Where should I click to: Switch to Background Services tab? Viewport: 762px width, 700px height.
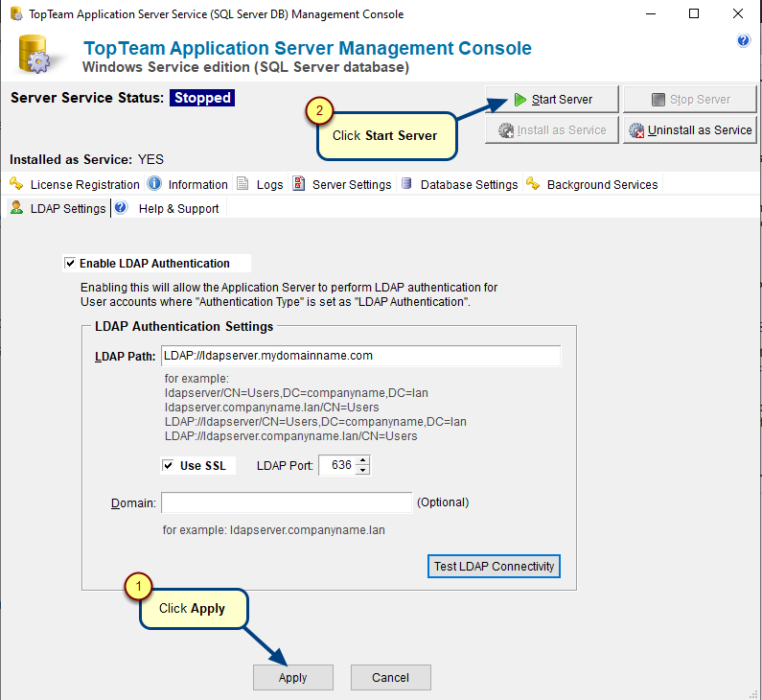pos(592,184)
